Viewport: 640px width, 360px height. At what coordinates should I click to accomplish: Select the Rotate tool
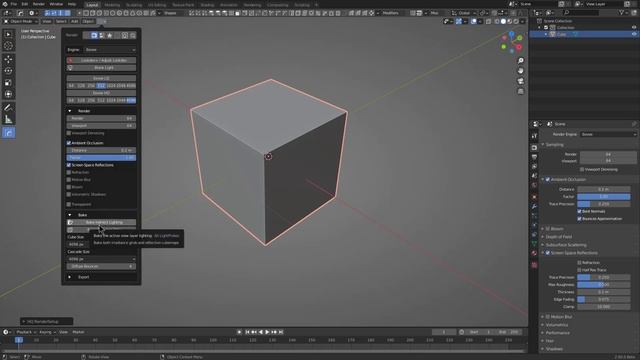click(8, 71)
